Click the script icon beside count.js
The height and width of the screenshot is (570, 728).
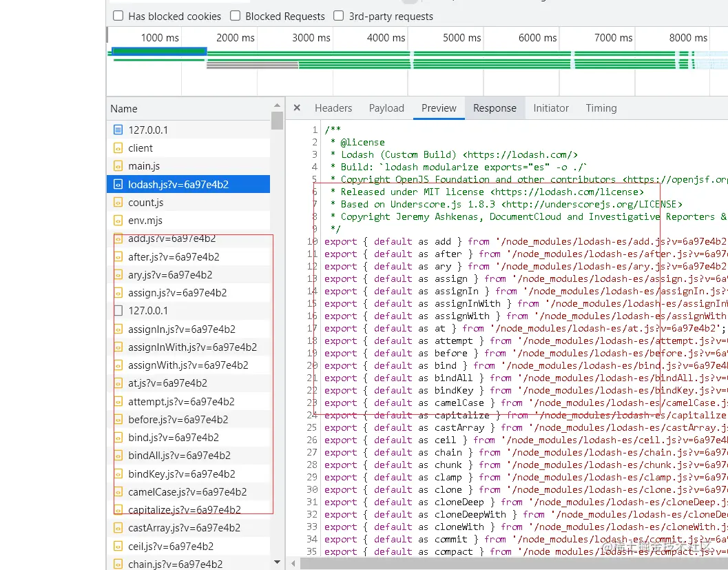118,203
